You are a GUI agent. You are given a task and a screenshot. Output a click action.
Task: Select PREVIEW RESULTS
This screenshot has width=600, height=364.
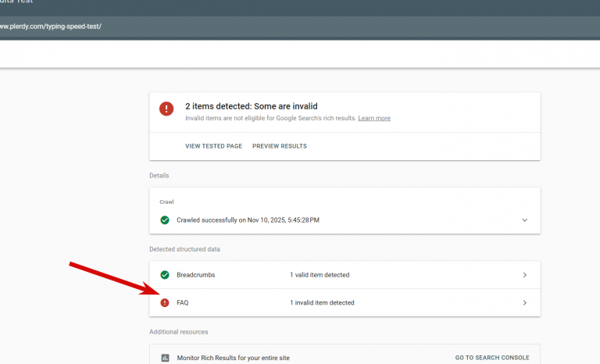click(x=280, y=146)
